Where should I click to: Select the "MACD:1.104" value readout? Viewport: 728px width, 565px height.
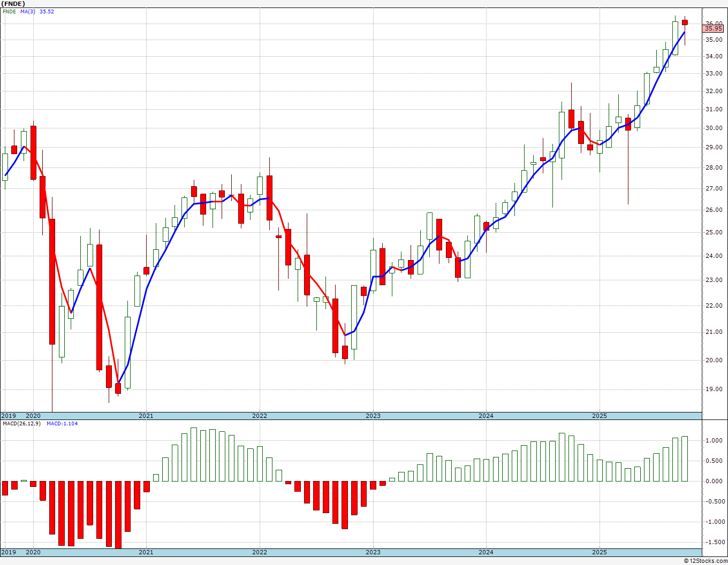(x=62, y=424)
